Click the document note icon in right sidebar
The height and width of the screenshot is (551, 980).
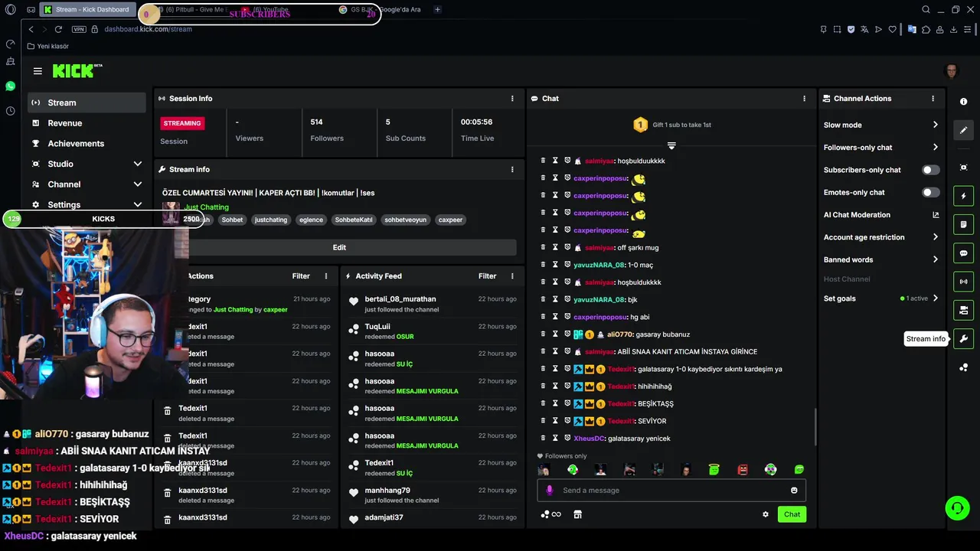point(963,224)
